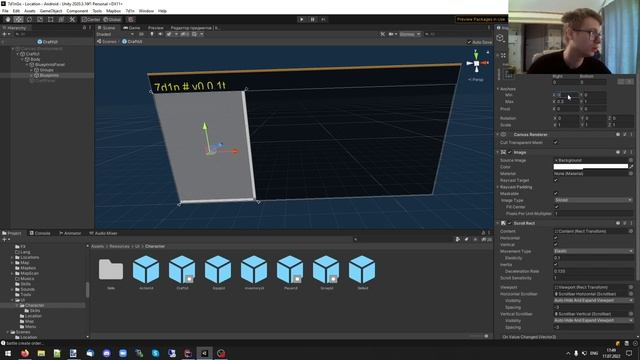This screenshot has height=360, width=640.
Task: Toggle Raycast Target checkbox
Action: coord(556,180)
